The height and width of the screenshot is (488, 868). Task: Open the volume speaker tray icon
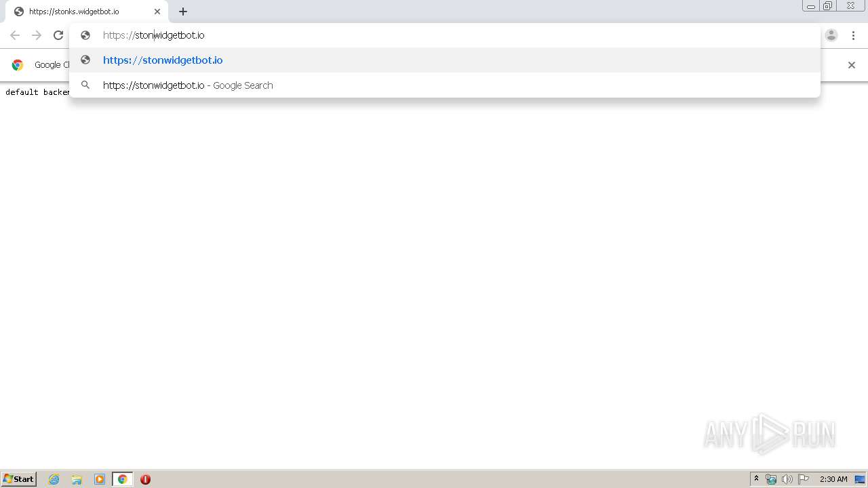click(x=787, y=479)
